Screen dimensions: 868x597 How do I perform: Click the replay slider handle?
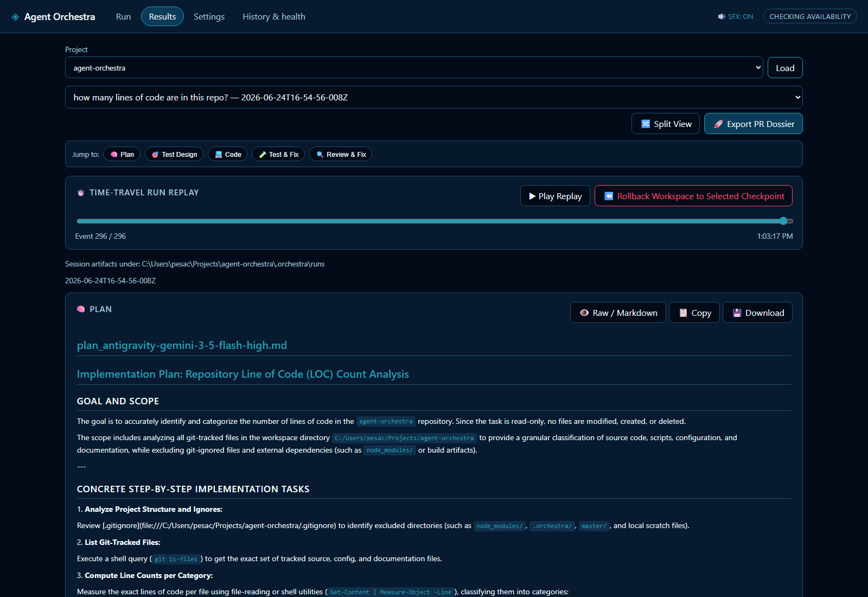click(783, 221)
